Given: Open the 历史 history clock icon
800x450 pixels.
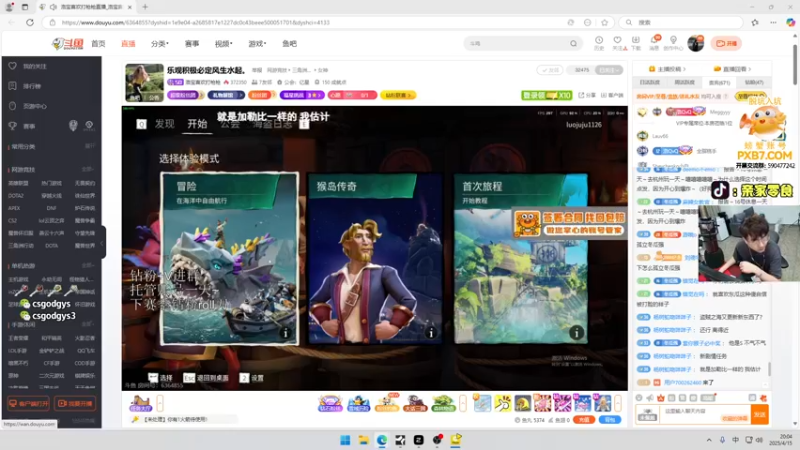Looking at the screenshot, I should click(599, 43).
